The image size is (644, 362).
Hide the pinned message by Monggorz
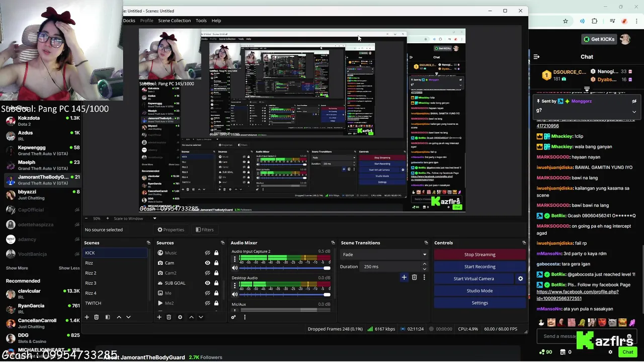point(634,101)
